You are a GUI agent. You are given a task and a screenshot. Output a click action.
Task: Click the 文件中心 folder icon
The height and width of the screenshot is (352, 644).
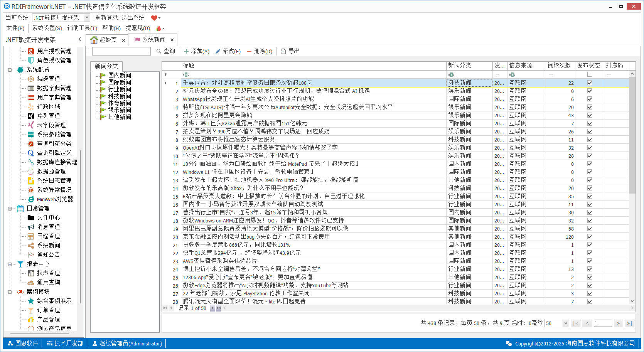click(31, 217)
